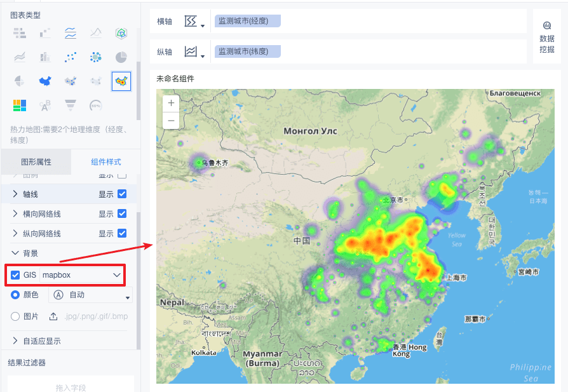Choose the colorful treemap chart icon

pos(20,105)
